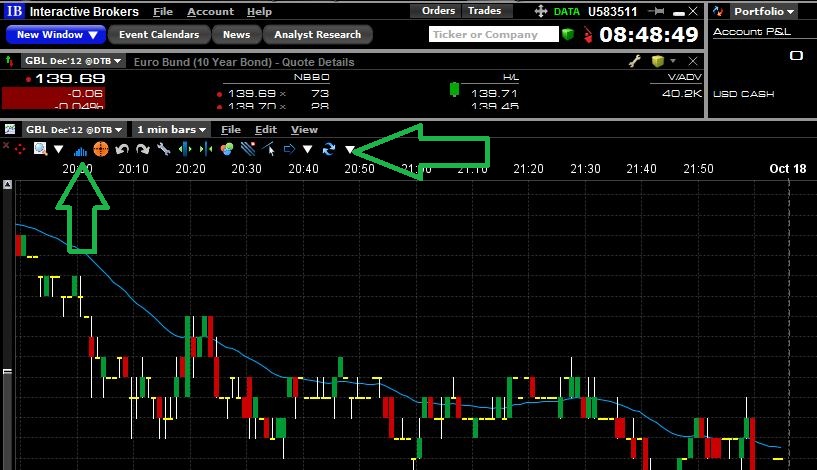Open the Portfolio dropdown
This screenshot has height=470, width=817.
764,11
